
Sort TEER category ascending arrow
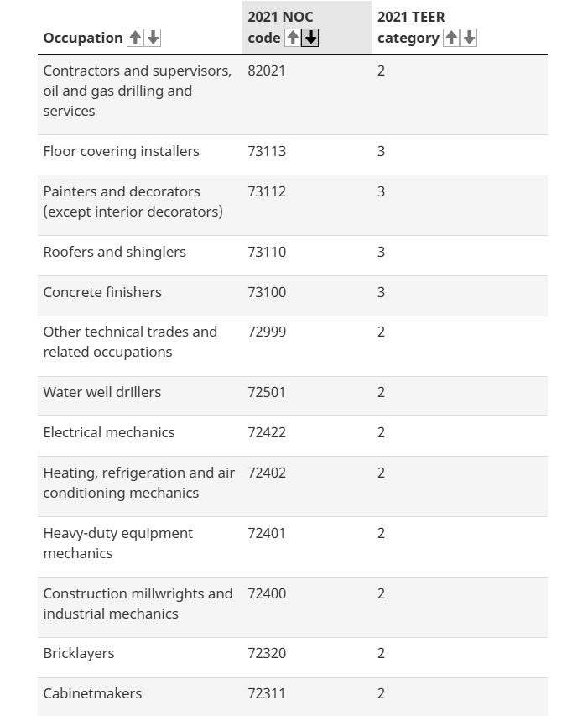451,38
